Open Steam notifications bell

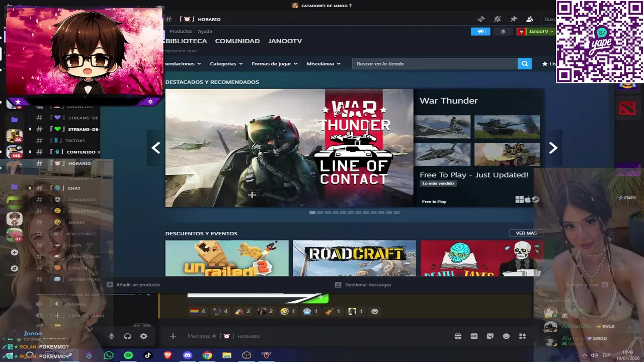coord(503,31)
